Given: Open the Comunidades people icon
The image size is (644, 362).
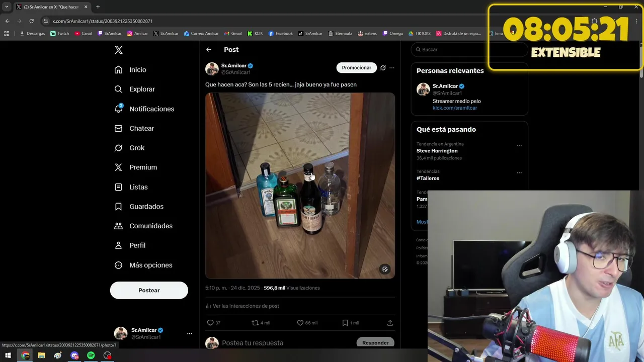Looking at the screenshot, I should point(118,226).
